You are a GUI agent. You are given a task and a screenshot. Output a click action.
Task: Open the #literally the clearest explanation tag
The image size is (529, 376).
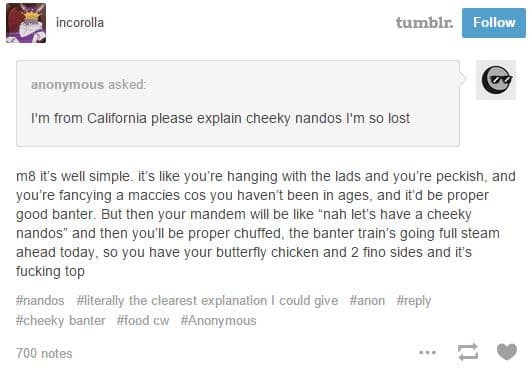coord(207,300)
